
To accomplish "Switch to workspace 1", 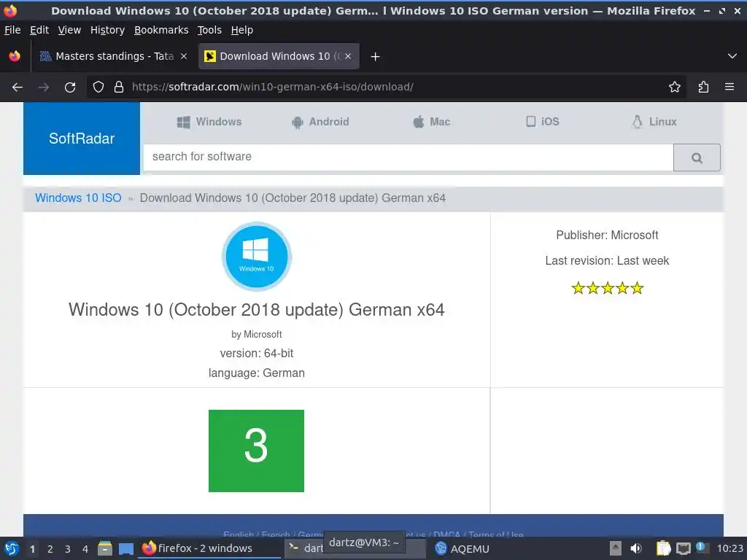I will [32, 549].
